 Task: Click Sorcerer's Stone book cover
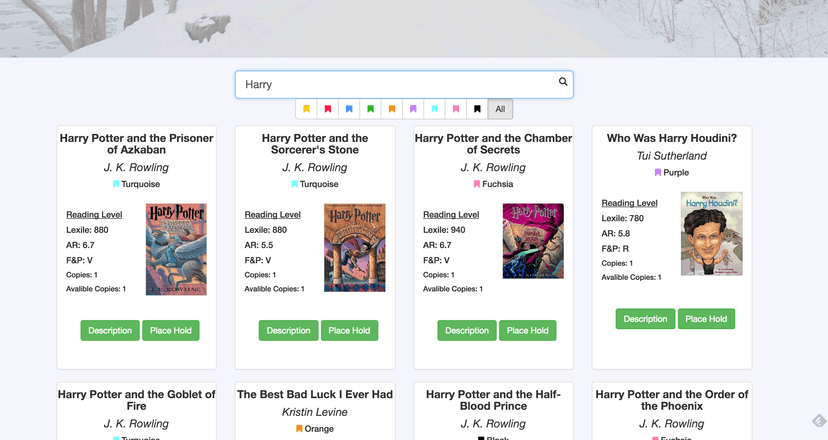(355, 248)
